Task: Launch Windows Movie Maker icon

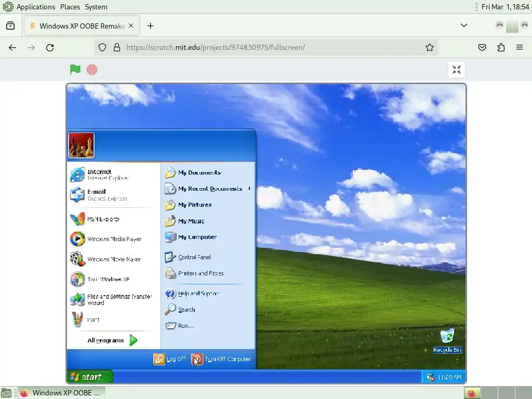Action: point(77,259)
